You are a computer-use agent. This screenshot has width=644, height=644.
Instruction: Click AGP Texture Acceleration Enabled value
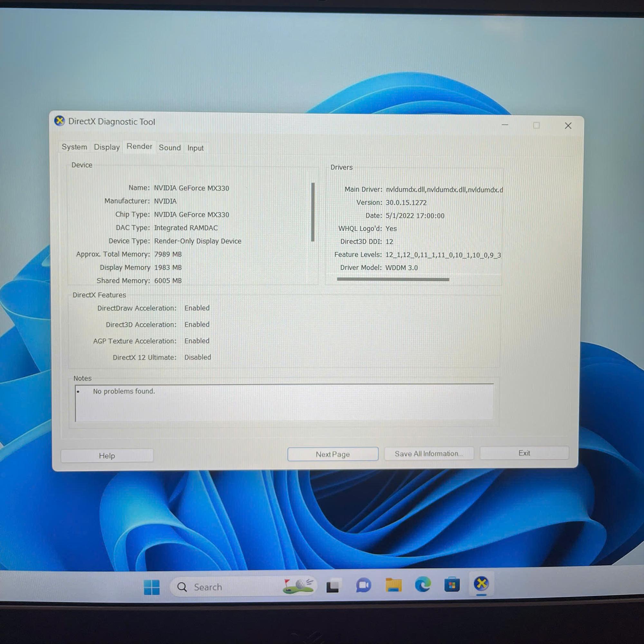pos(197,341)
